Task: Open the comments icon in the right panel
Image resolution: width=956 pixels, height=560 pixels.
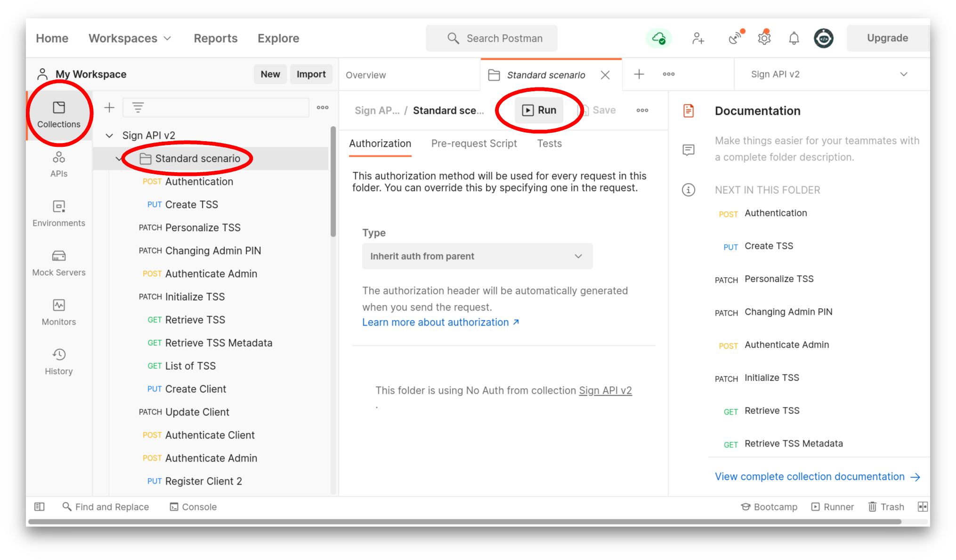Action: pos(689,150)
